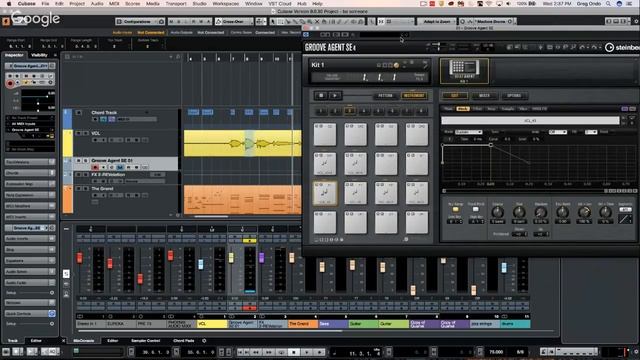The image size is (640, 360).
Task: Toggle monitor on Groove Agent SE 01 track
Action: (103, 167)
